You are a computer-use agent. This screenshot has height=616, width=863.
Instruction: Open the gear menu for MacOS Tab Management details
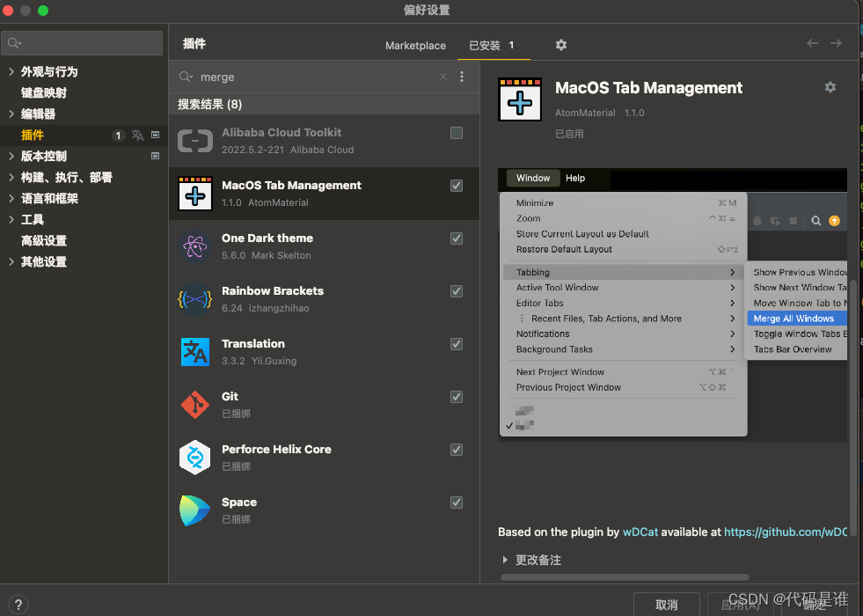(830, 87)
